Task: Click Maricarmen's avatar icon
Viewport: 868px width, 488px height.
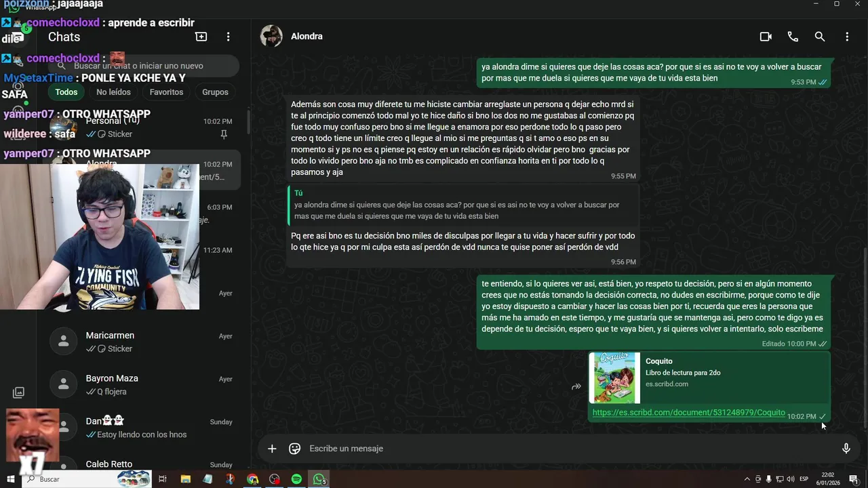Action: click(64, 342)
